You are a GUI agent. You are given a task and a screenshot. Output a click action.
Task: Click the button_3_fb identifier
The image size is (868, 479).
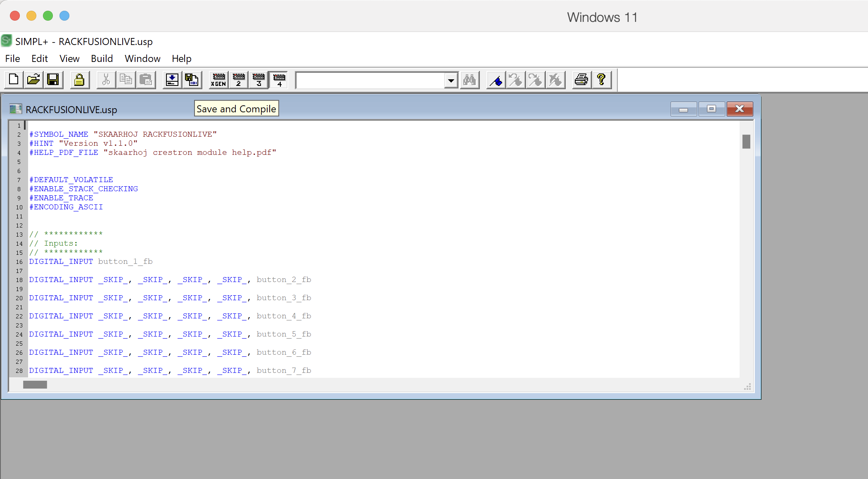click(284, 298)
